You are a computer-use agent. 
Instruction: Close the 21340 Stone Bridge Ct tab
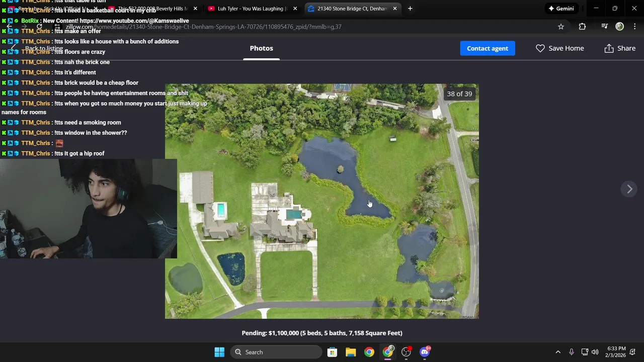[x=395, y=9]
